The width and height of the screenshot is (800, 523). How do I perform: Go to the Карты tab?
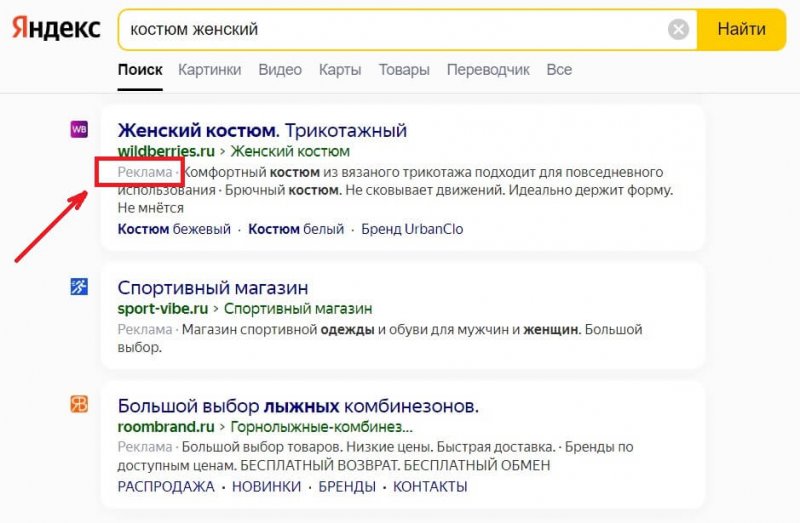tap(340, 70)
